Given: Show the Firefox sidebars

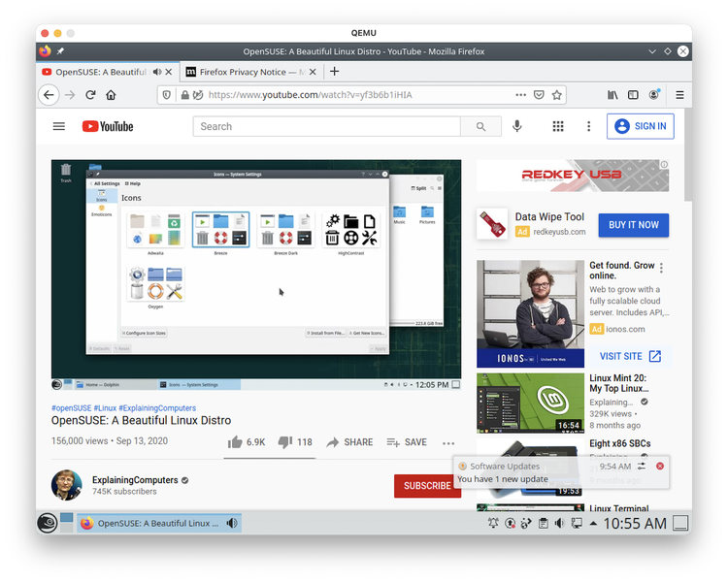Looking at the screenshot, I should click(x=633, y=95).
